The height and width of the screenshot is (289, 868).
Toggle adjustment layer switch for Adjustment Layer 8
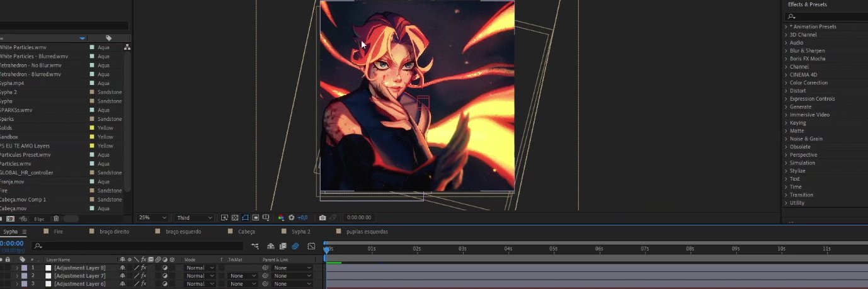click(x=165, y=268)
